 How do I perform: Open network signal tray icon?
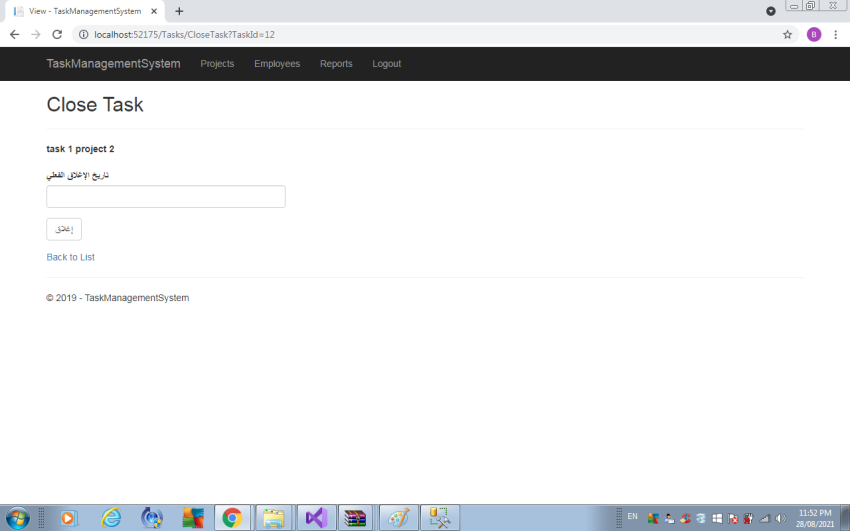coord(764,519)
